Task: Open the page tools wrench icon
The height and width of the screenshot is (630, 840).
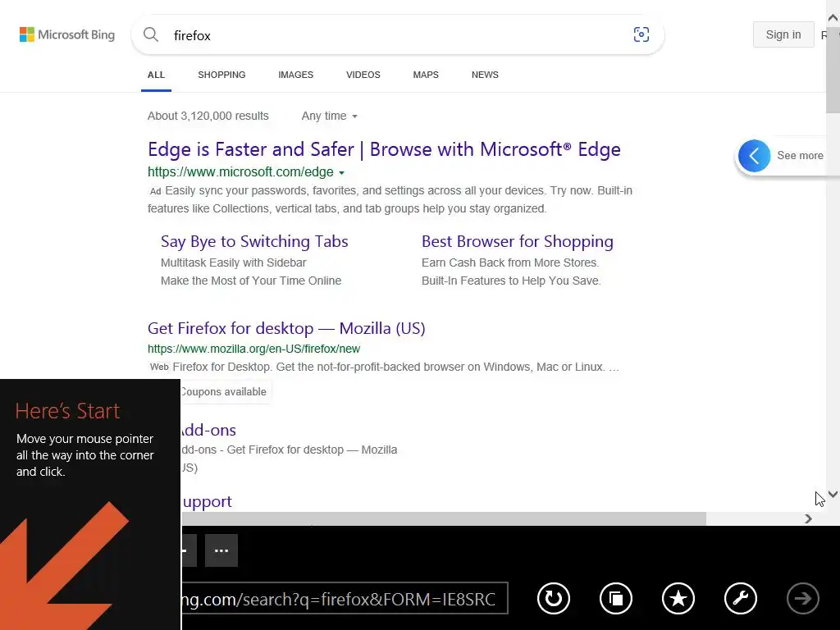Action: coord(741,599)
